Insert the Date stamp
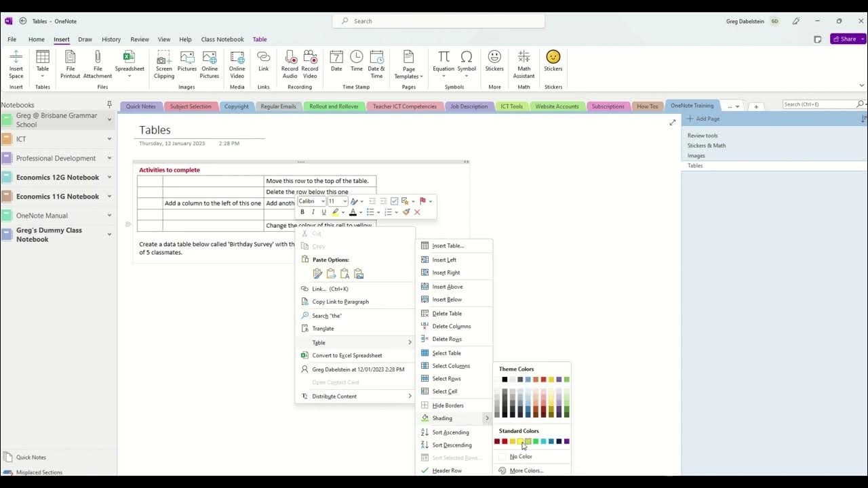868x488 pixels. tap(336, 58)
